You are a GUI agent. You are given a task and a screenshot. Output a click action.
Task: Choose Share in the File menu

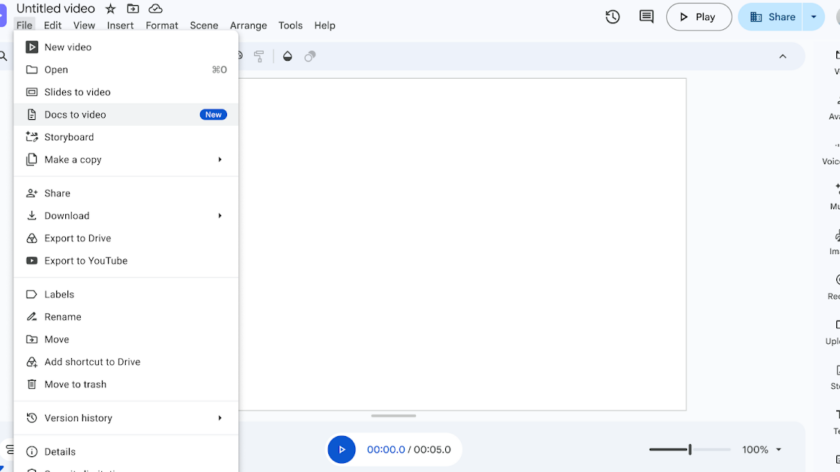click(126, 193)
